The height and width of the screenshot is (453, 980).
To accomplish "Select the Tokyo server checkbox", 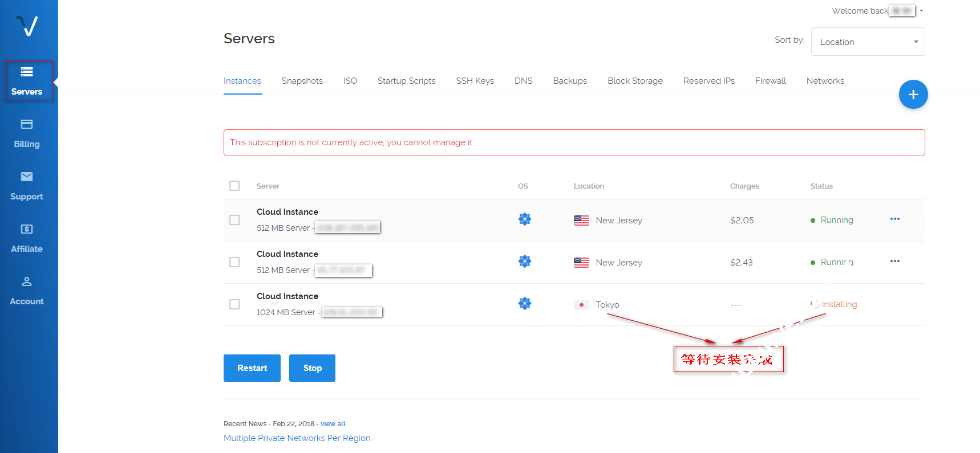I will pos(234,304).
